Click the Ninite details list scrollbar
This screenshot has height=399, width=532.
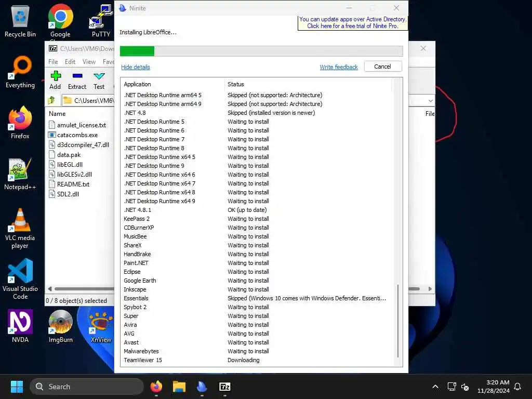click(398, 320)
